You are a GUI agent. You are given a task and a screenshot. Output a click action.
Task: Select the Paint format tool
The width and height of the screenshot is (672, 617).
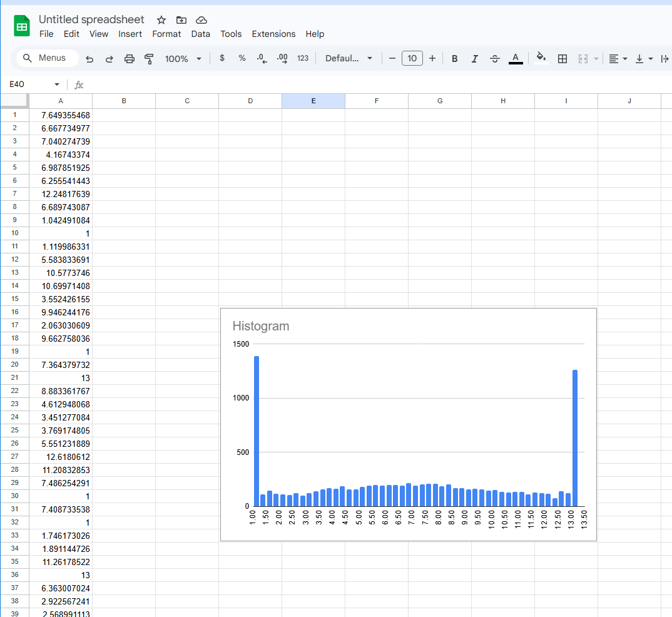[150, 58]
